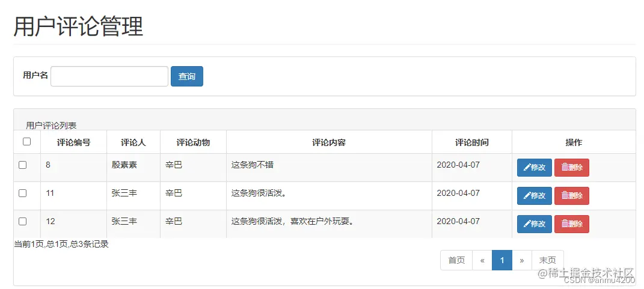644x289 pixels.
Task: Click the 评论编号 column header
Action: [x=73, y=142]
